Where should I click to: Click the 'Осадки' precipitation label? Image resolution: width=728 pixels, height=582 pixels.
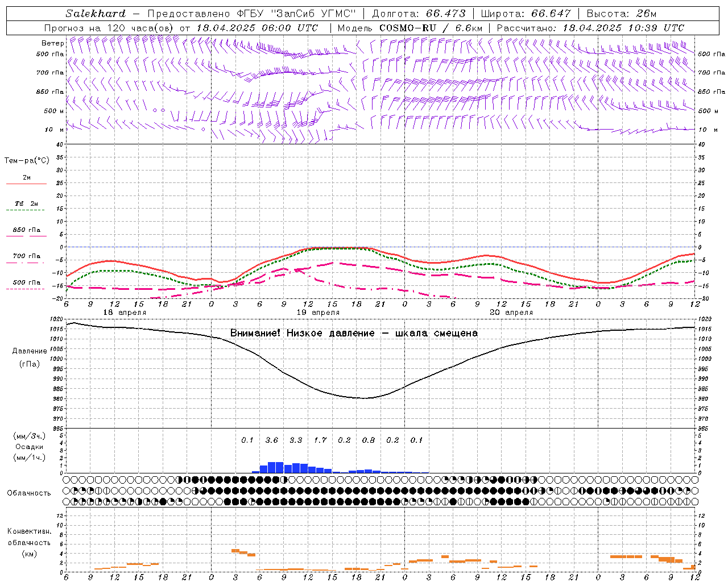pyautogui.click(x=30, y=447)
